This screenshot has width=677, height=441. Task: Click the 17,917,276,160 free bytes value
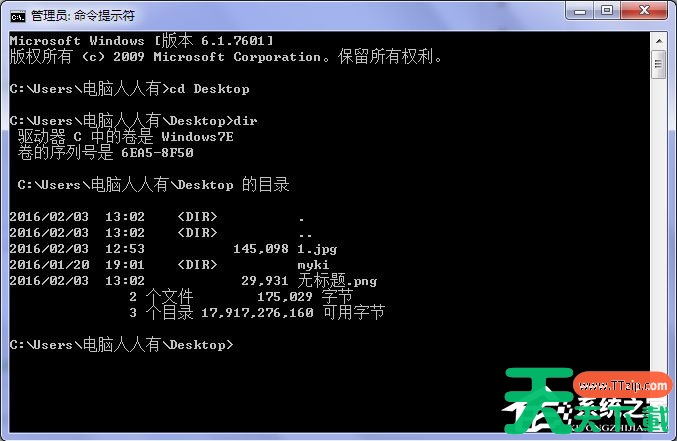[257, 313]
